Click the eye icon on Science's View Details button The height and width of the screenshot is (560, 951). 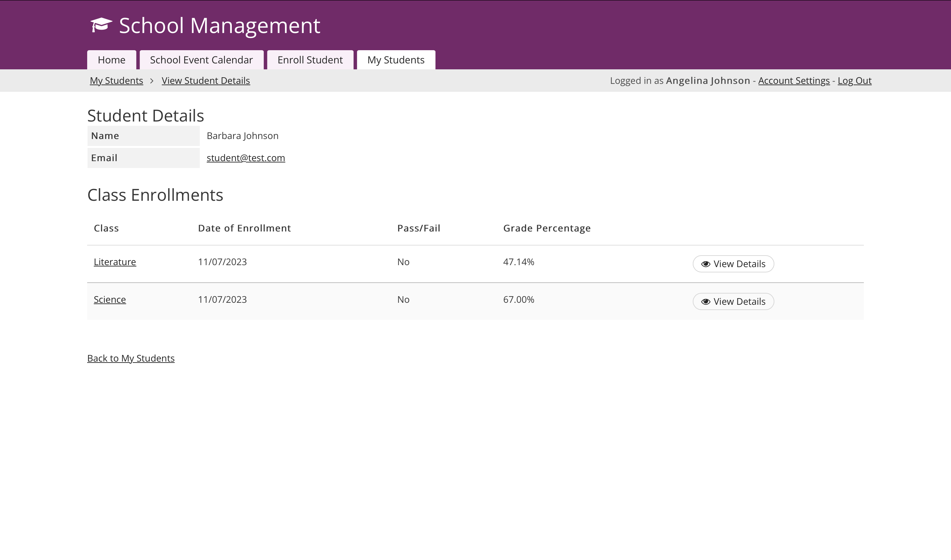pos(705,301)
